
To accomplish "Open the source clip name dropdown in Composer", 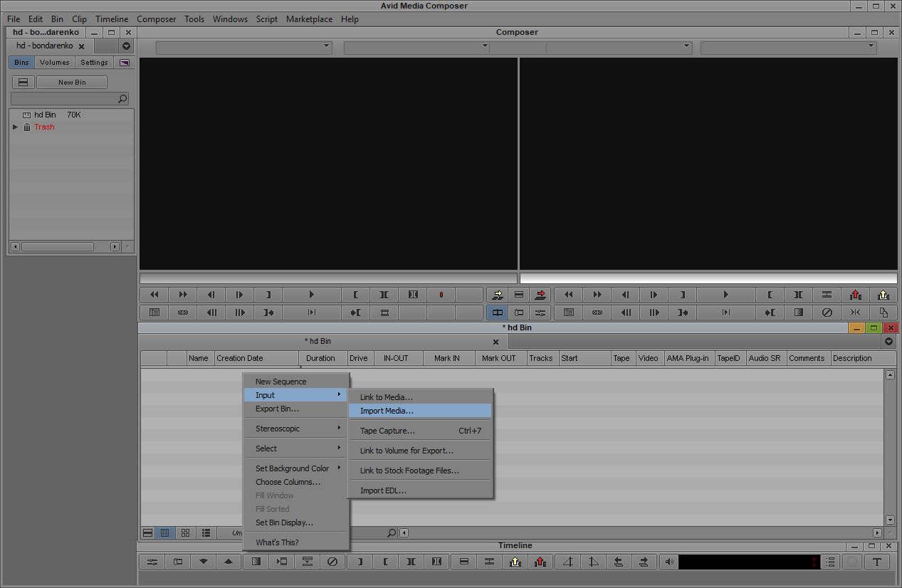I will (244, 47).
